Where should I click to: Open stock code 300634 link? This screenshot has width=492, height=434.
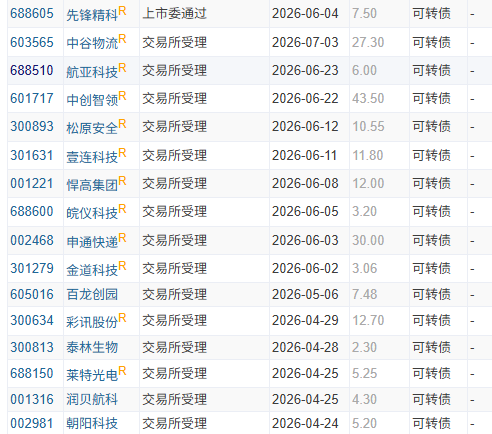pyautogui.click(x=32, y=320)
